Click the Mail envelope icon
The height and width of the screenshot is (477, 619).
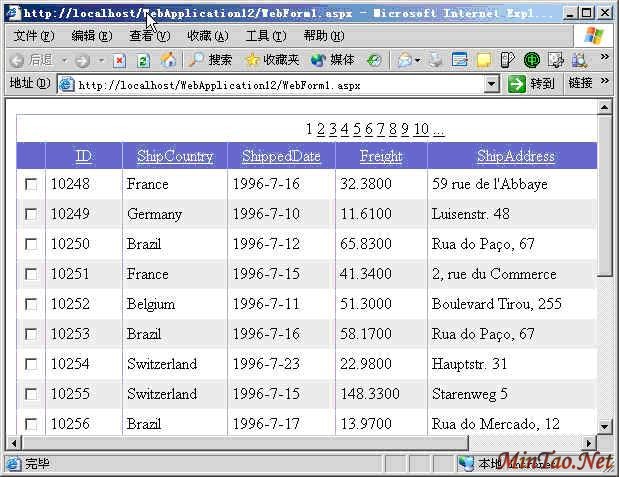(x=404, y=60)
